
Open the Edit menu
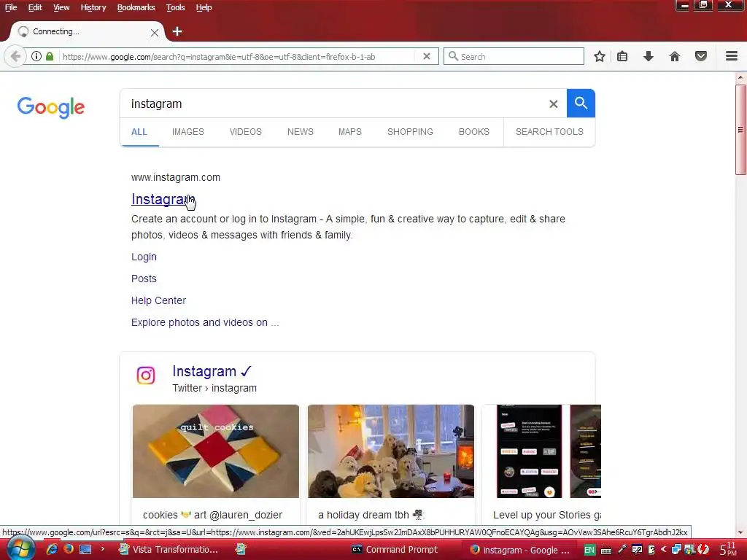[x=35, y=7]
